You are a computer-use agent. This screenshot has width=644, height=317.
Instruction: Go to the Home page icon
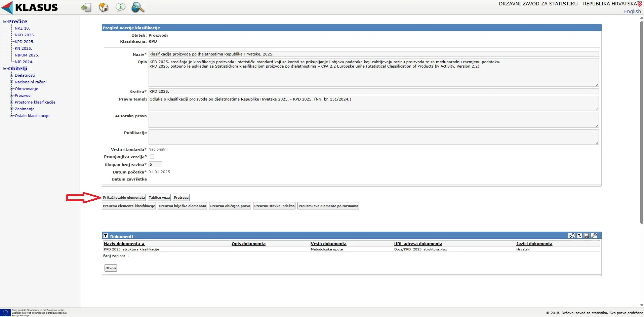pyautogui.click(x=104, y=7)
